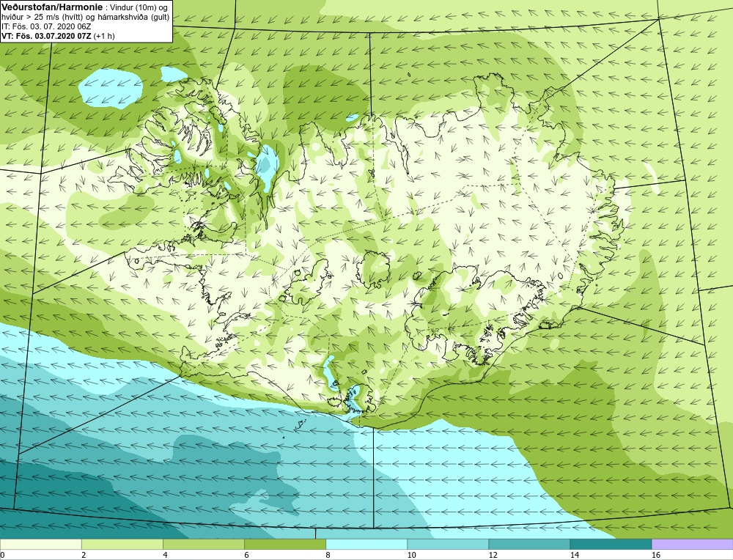Click the 8–10 m/s light cyan legend swatch
The image size is (733, 560).
pyautogui.click(x=366, y=545)
